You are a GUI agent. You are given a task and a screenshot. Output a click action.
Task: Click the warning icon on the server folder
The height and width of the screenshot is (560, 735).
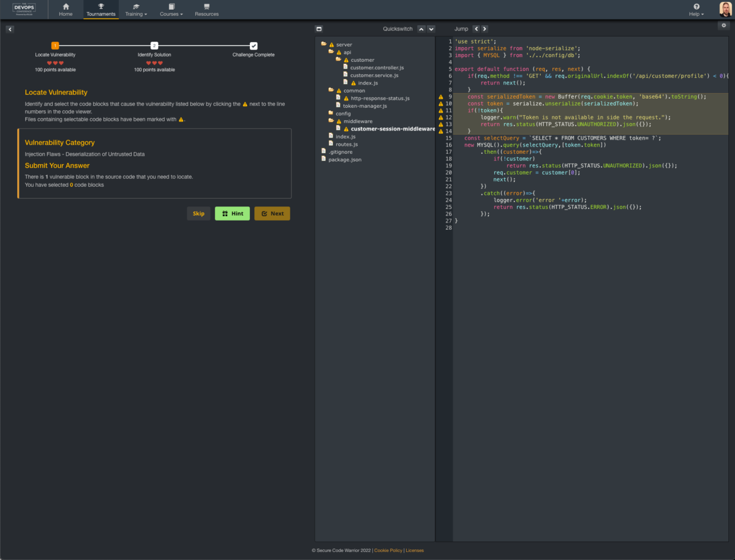tap(331, 44)
